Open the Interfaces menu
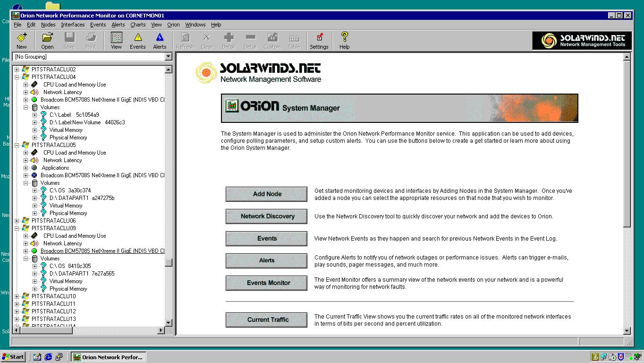The image size is (644, 363). coord(73,25)
